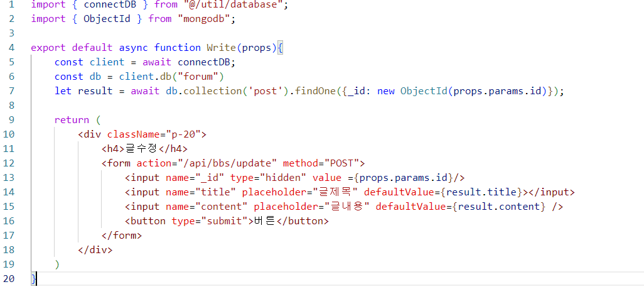Image resolution: width=644 pixels, height=299 pixels.
Task: Click the async keyword on line 4
Action: [134, 48]
